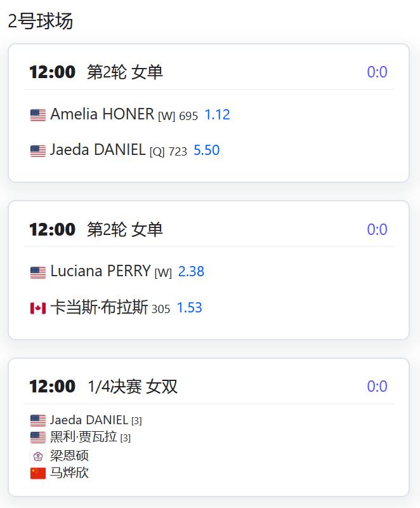Open 0:0 score of HONER vs DANIEL
This screenshot has width=420, height=508.
click(377, 72)
